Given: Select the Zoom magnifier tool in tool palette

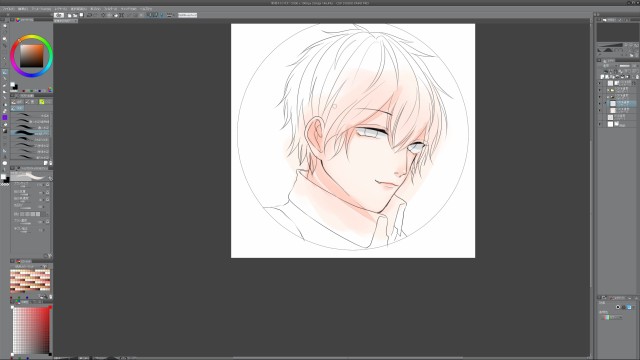Looking at the screenshot, I should 4,26.
